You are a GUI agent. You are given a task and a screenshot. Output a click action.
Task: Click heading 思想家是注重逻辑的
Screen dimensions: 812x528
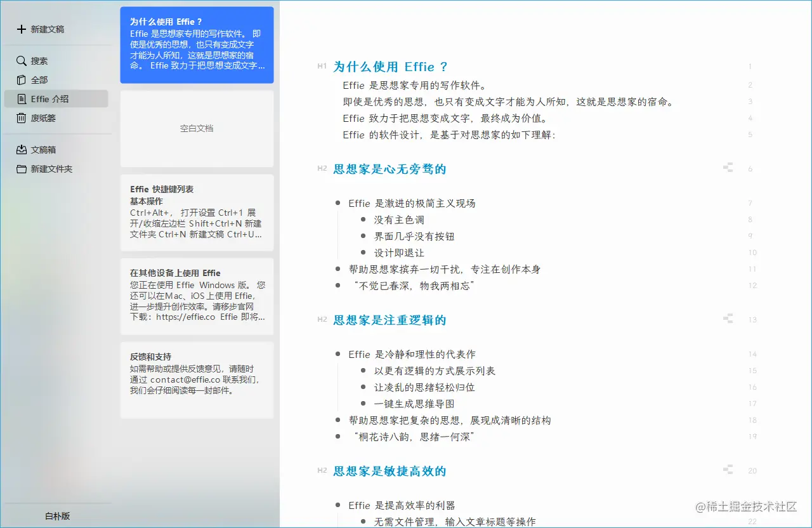click(x=390, y=320)
